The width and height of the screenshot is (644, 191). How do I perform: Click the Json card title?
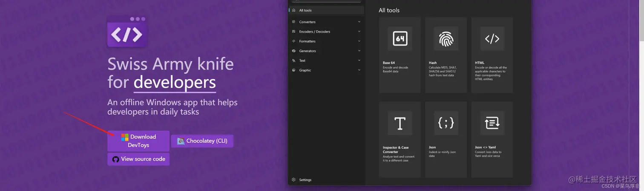(x=432, y=148)
